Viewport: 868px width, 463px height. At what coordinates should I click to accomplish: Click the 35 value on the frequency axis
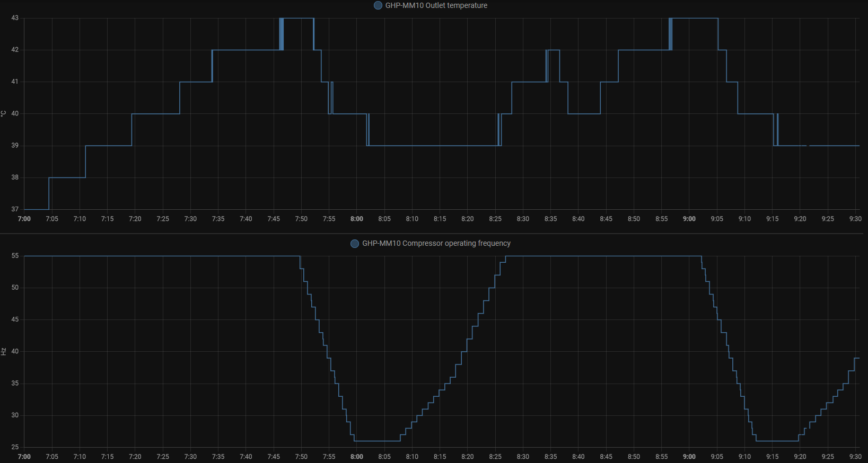click(x=15, y=384)
